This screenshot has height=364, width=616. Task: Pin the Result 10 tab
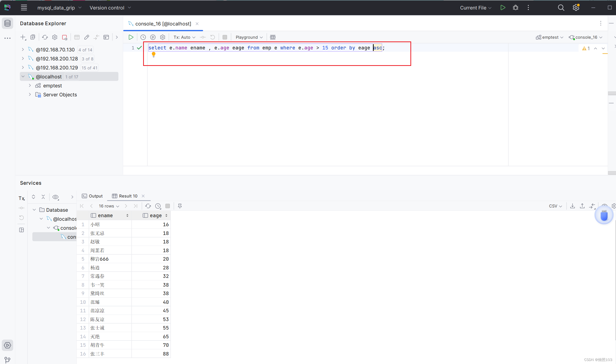[x=180, y=206]
